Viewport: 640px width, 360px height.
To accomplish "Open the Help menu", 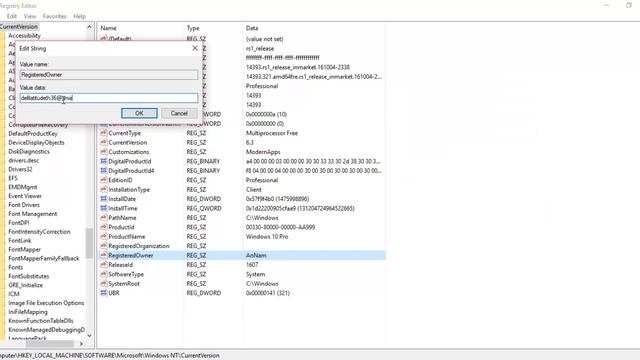I will point(79,16).
